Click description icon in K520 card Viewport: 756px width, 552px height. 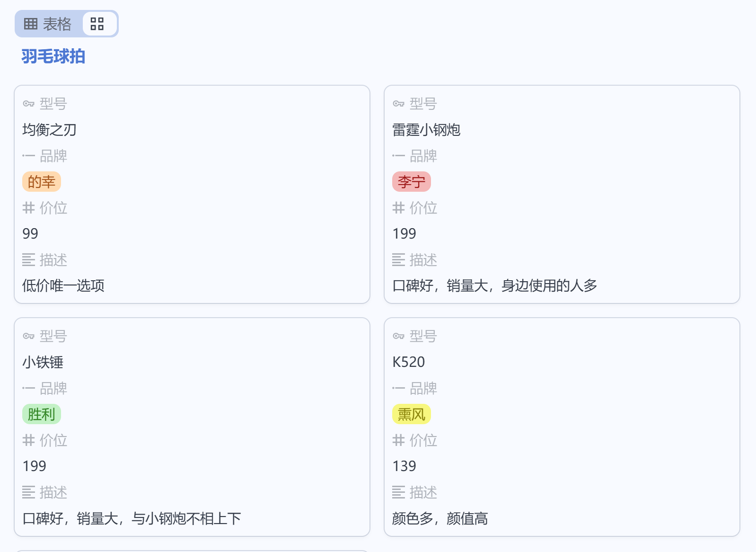point(398,492)
